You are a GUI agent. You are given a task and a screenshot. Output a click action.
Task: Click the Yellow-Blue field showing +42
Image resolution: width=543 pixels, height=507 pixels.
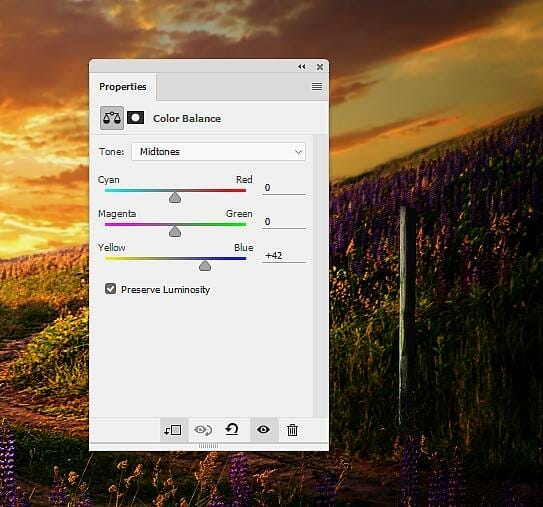(284, 256)
